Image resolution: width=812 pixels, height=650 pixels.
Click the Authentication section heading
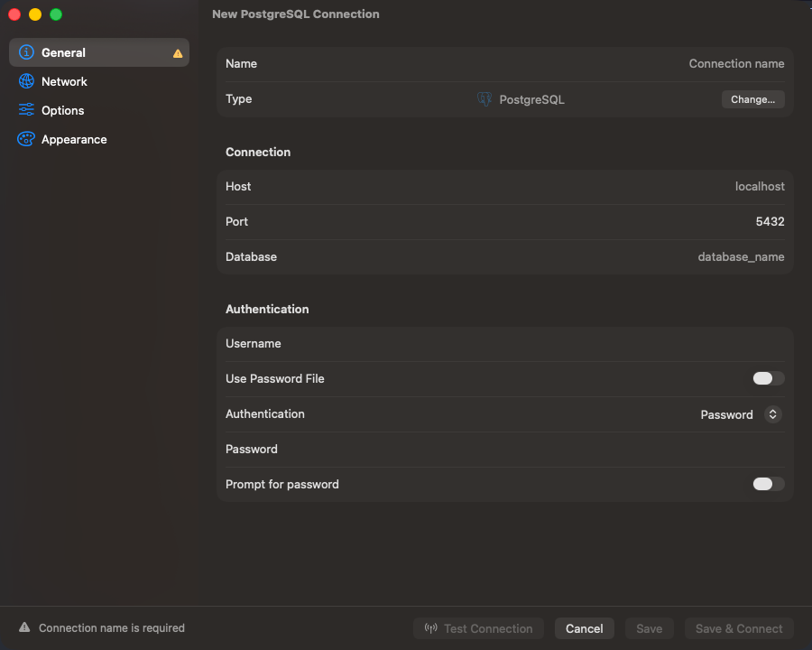pyautogui.click(x=267, y=309)
